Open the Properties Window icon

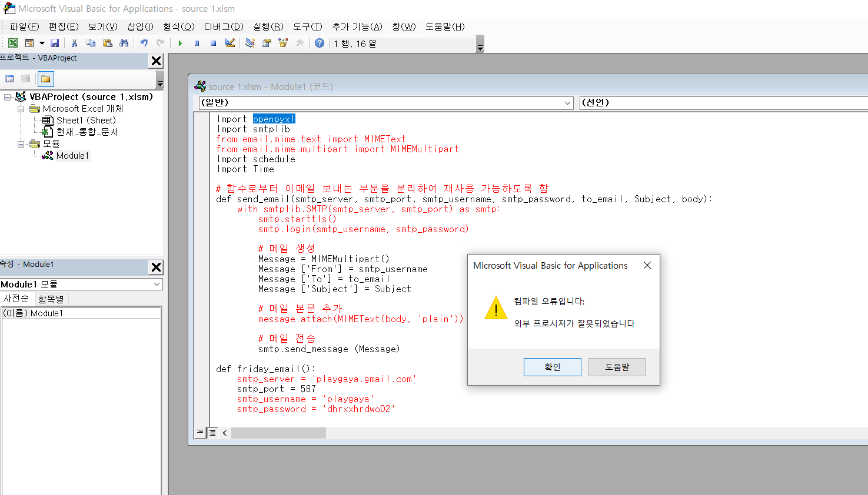click(x=267, y=43)
